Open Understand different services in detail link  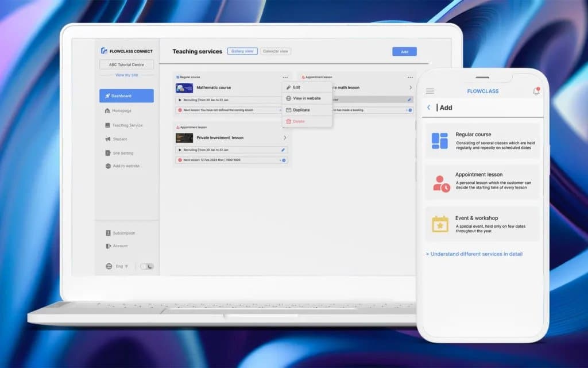pos(474,254)
